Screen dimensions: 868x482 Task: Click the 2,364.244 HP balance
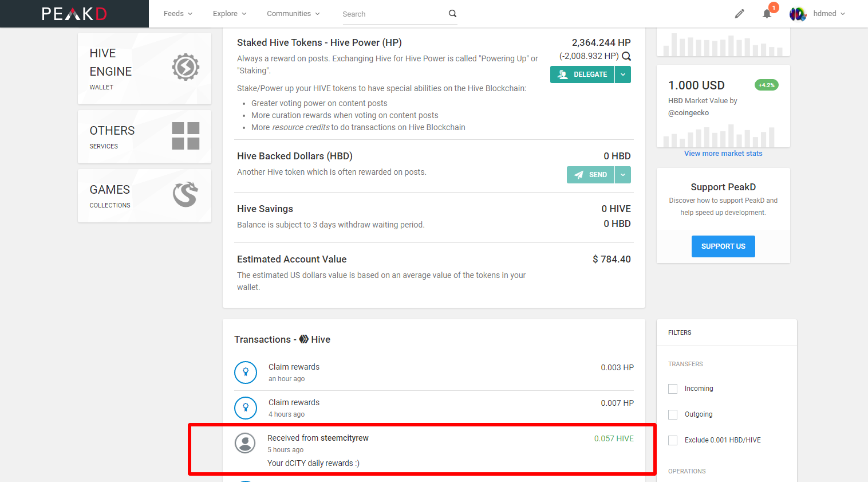pyautogui.click(x=601, y=42)
